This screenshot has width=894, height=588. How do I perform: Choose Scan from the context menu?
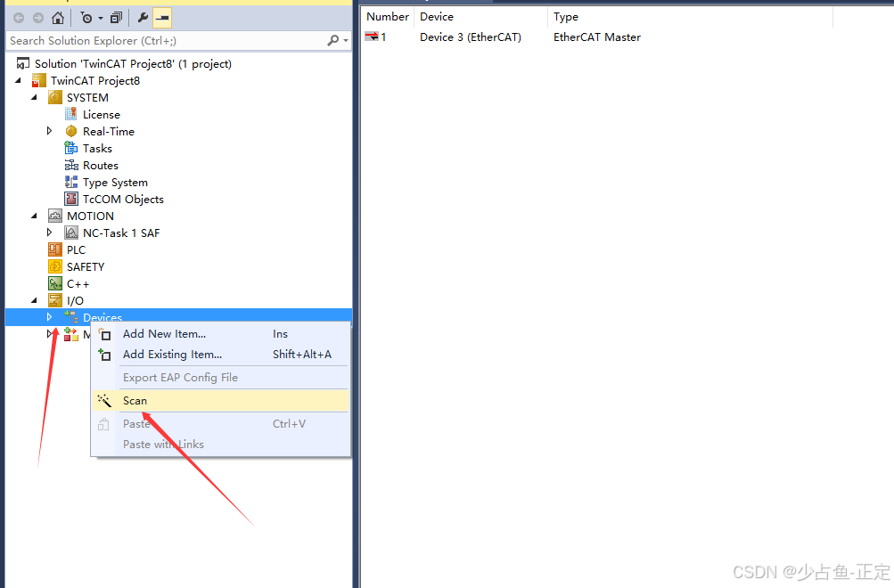coord(221,401)
